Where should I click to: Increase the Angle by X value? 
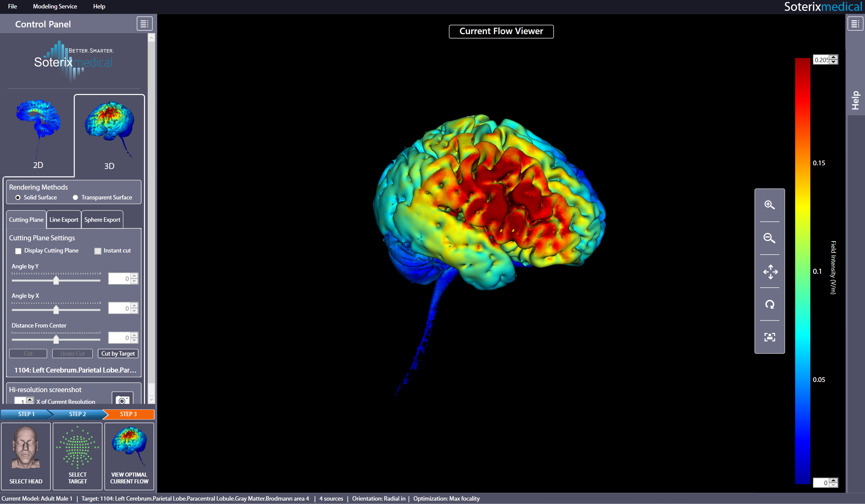(135, 305)
